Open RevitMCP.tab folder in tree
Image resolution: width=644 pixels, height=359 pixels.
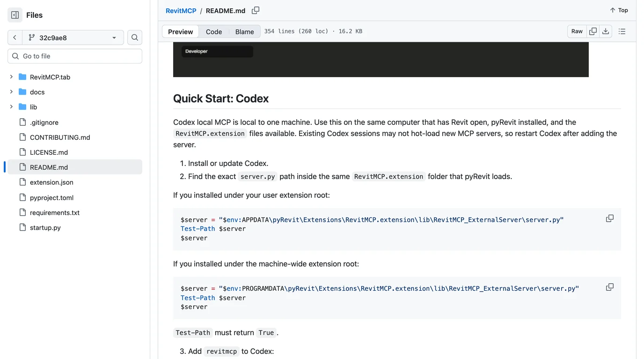tap(50, 77)
